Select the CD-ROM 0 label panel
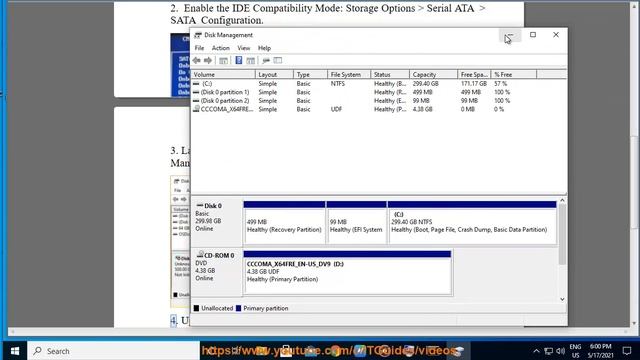 (x=217, y=272)
